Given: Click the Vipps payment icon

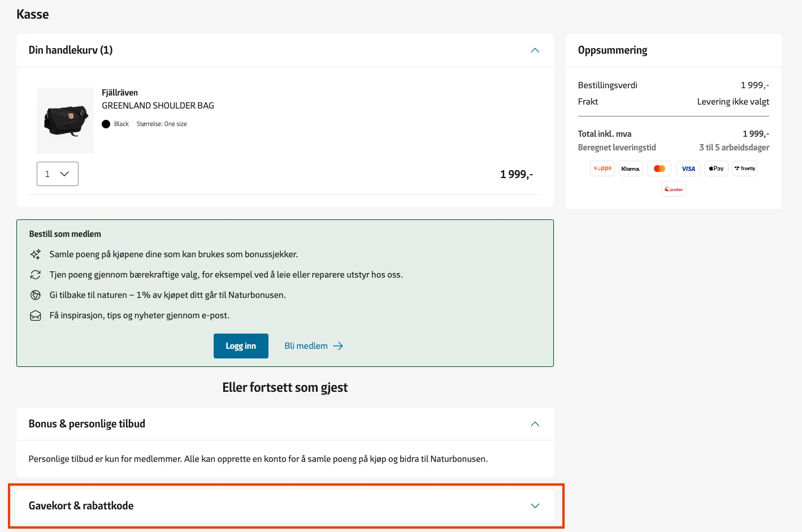Looking at the screenshot, I should 602,168.
